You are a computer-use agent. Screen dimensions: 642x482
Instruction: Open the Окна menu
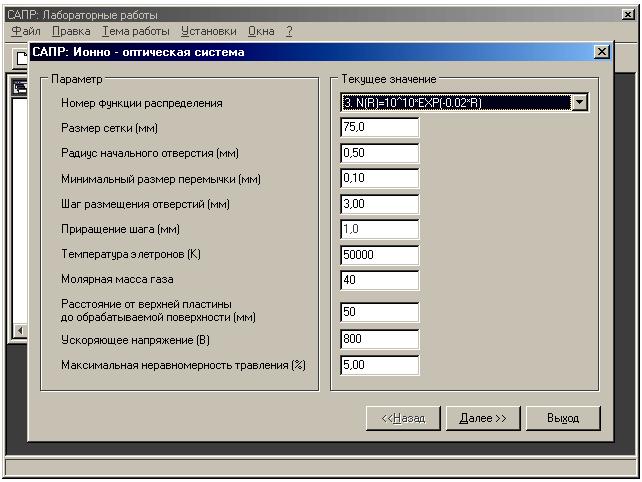tap(261, 31)
